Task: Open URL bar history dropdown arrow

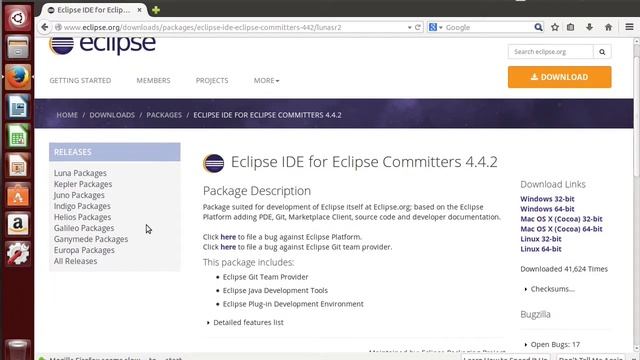Action: click(409, 27)
